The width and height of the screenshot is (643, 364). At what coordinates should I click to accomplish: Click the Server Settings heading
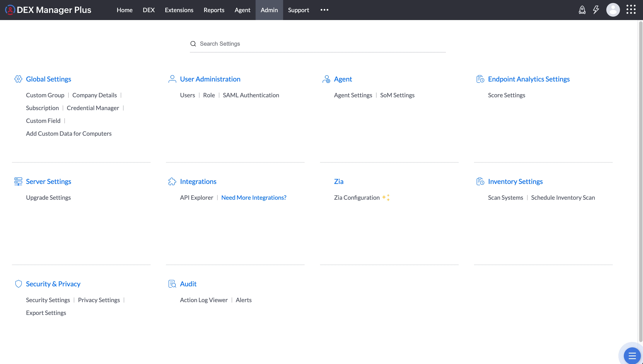48,182
